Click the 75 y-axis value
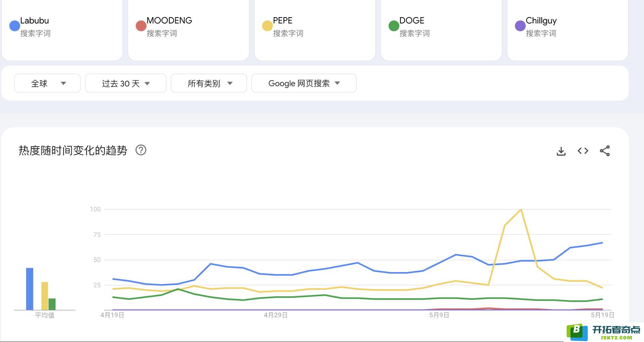This screenshot has height=342, width=644. coord(97,235)
